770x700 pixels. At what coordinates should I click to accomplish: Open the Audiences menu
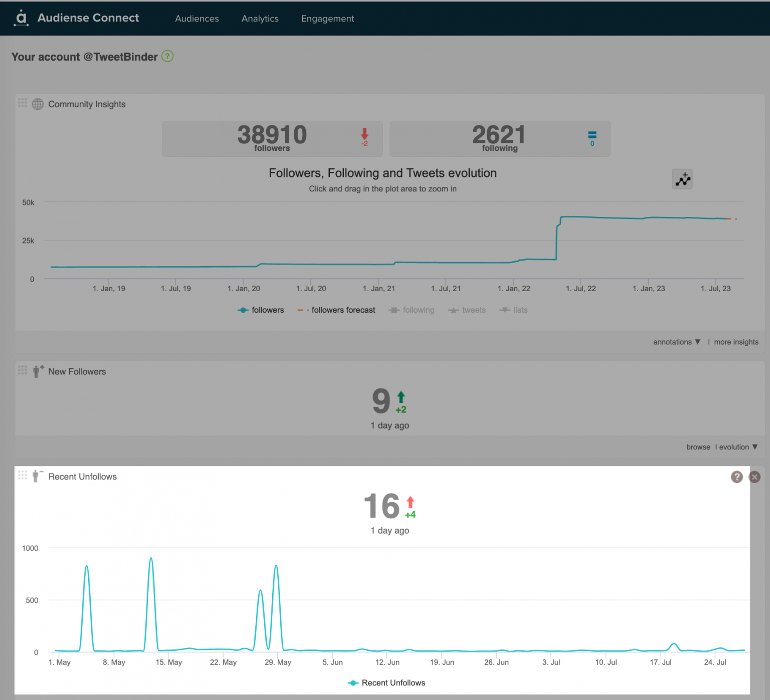point(197,19)
